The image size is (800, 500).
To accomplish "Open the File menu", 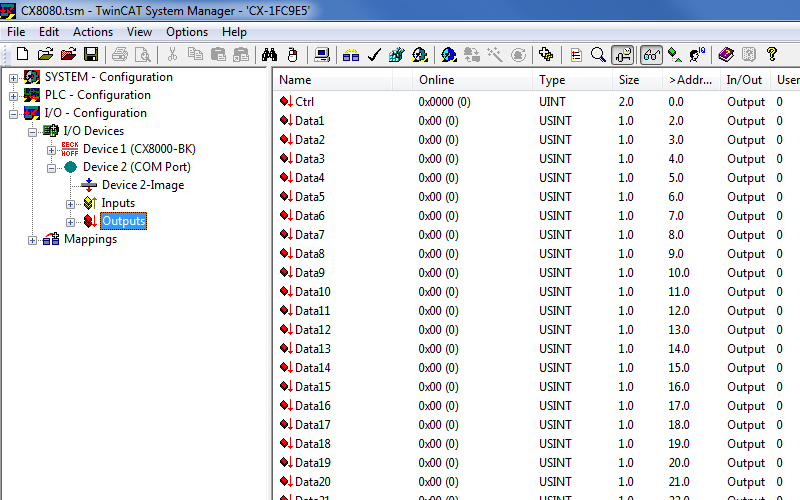I will [16, 32].
